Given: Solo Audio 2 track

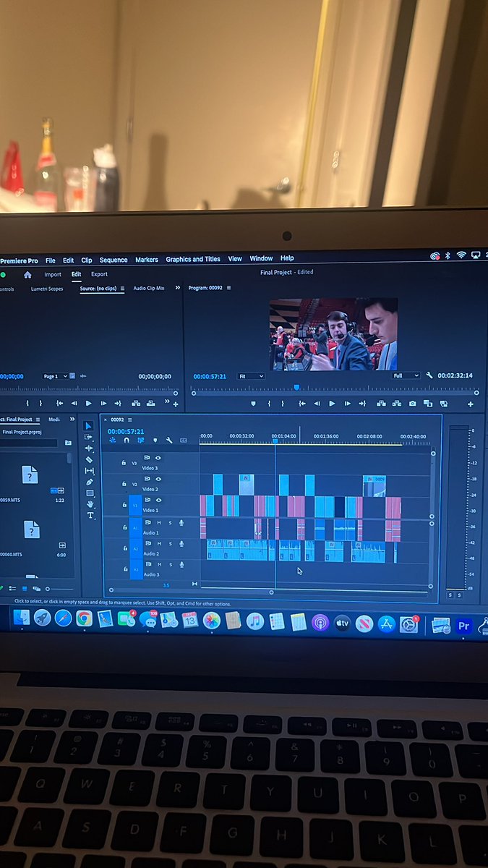Looking at the screenshot, I should [171, 543].
